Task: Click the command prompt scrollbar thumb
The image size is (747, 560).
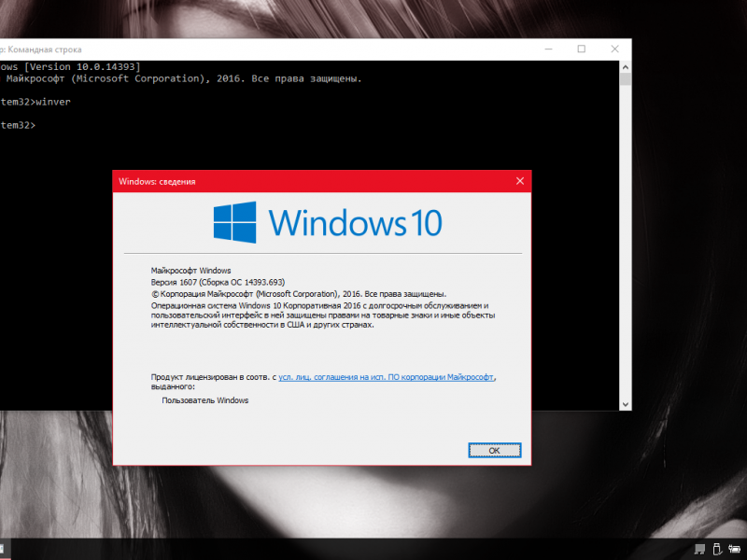Action: coord(625,79)
